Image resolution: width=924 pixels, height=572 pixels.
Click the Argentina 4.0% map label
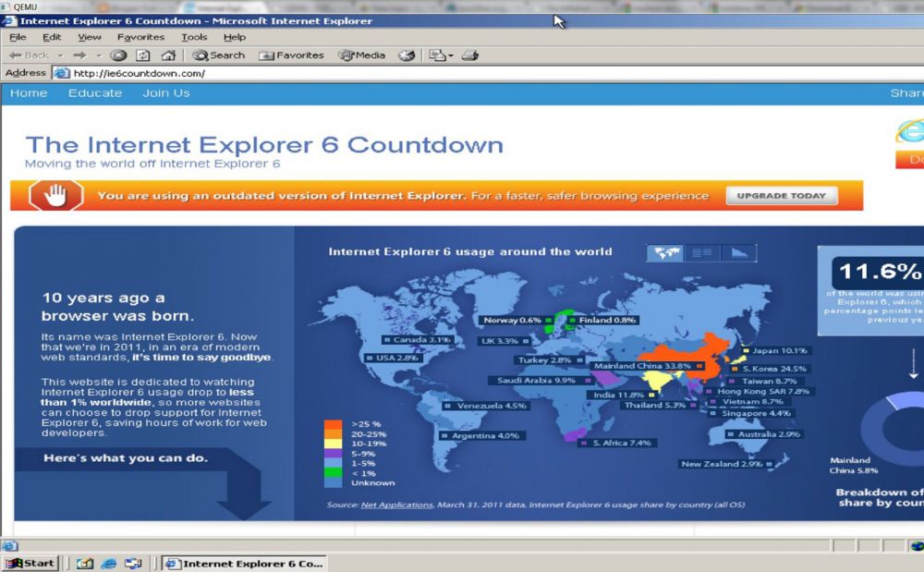click(x=480, y=436)
